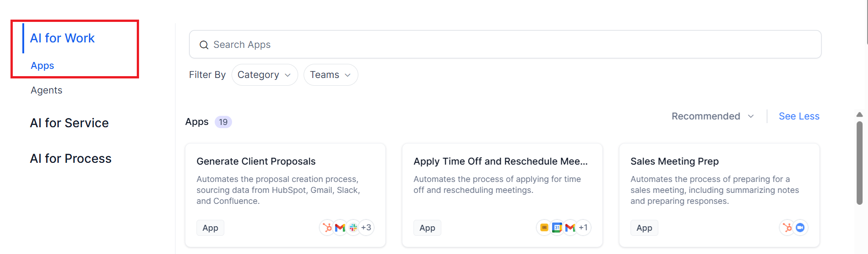Open the Category filter dropdown
The image size is (868, 254).
[x=264, y=75]
